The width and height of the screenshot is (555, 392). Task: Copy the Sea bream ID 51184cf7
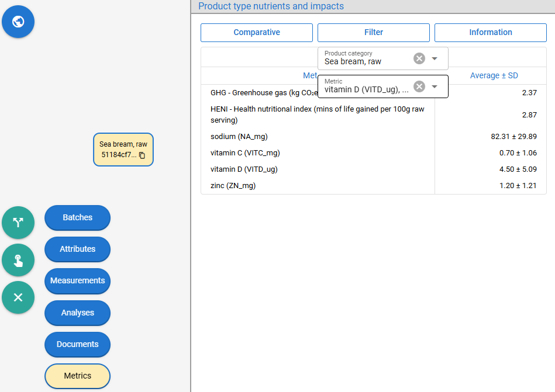(142, 155)
